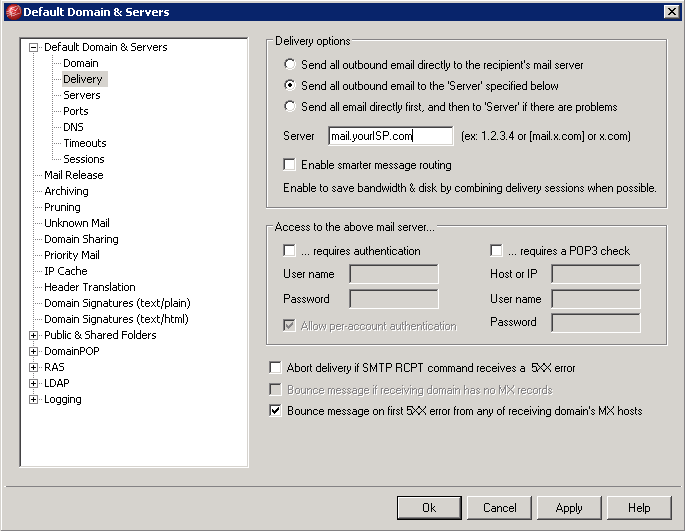685x531 pixels.
Task: Check the requires a POP3 check box
Action: tap(496, 250)
